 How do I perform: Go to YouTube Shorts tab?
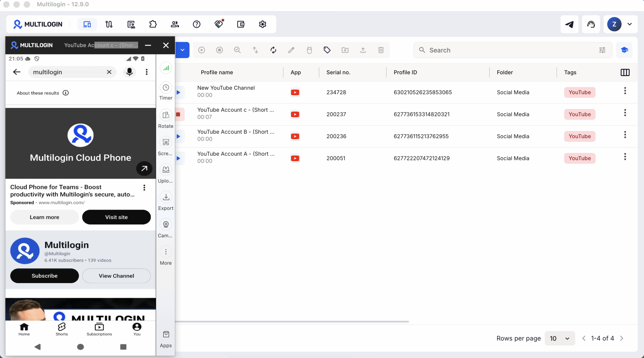click(x=62, y=330)
